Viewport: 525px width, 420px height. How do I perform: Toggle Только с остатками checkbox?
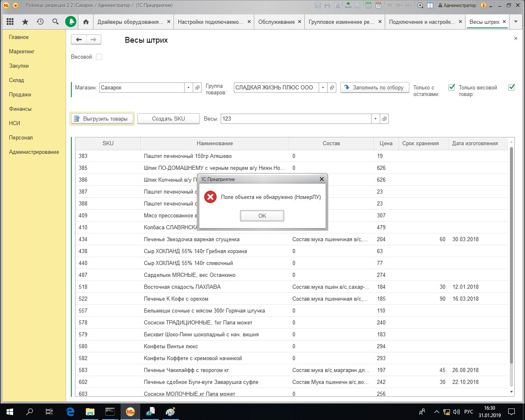pyautogui.click(x=452, y=87)
